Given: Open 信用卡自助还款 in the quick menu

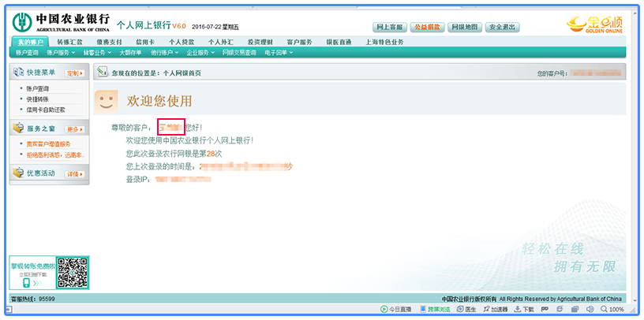Looking at the screenshot, I should pyautogui.click(x=46, y=110).
